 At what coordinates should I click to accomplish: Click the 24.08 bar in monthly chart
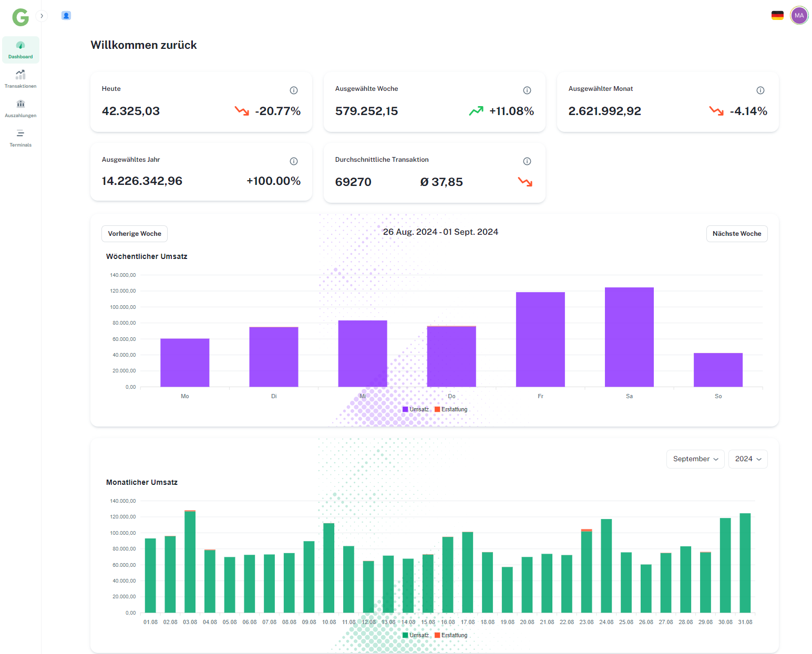click(x=607, y=566)
